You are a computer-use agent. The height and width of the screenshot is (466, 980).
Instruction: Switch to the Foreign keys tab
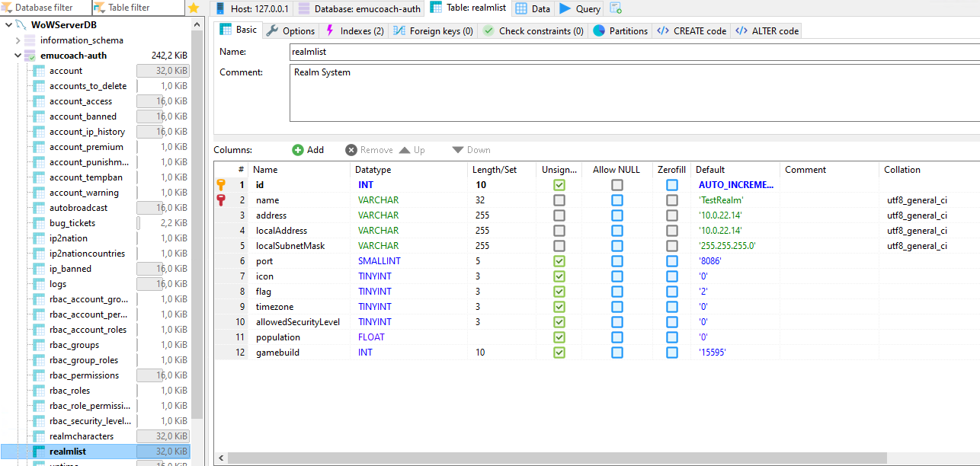(x=433, y=30)
